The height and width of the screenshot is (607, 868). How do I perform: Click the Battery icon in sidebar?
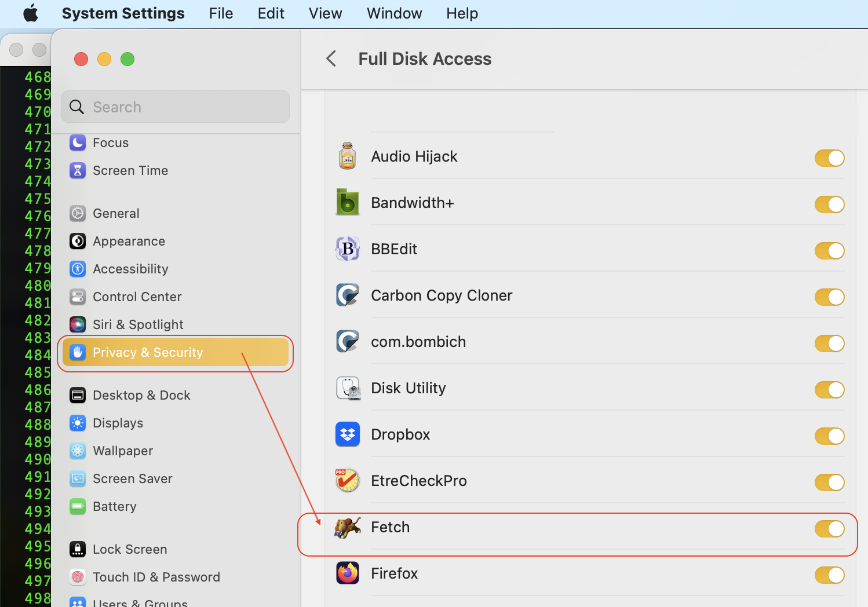(x=78, y=506)
